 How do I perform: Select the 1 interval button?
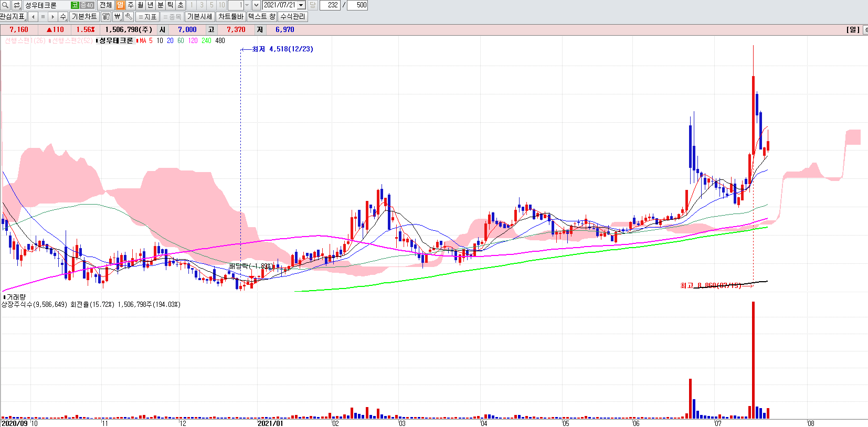pyautogui.click(x=192, y=5)
